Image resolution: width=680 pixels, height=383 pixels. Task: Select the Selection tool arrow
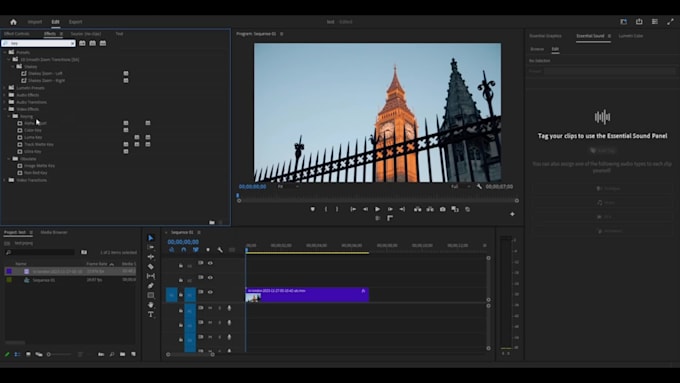(x=150, y=238)
